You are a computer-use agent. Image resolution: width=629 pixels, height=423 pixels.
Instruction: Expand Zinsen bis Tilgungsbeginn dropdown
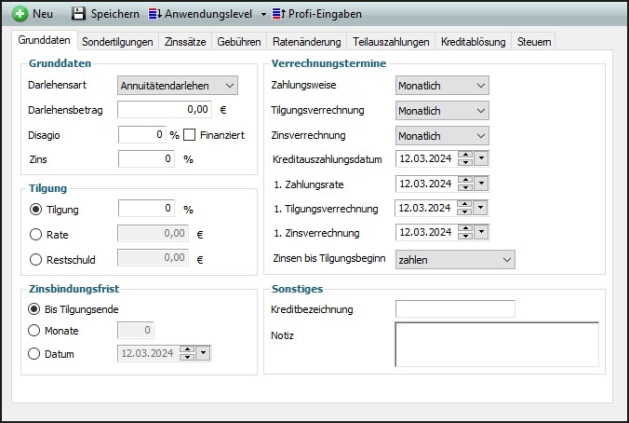point(506,260)
